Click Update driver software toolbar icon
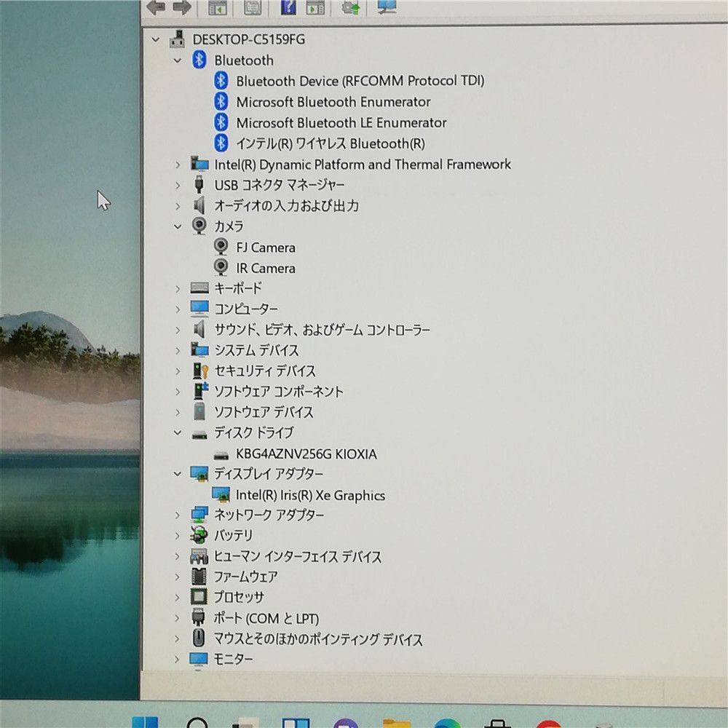This screenshot has height=728, width=728. click(351, 7)
